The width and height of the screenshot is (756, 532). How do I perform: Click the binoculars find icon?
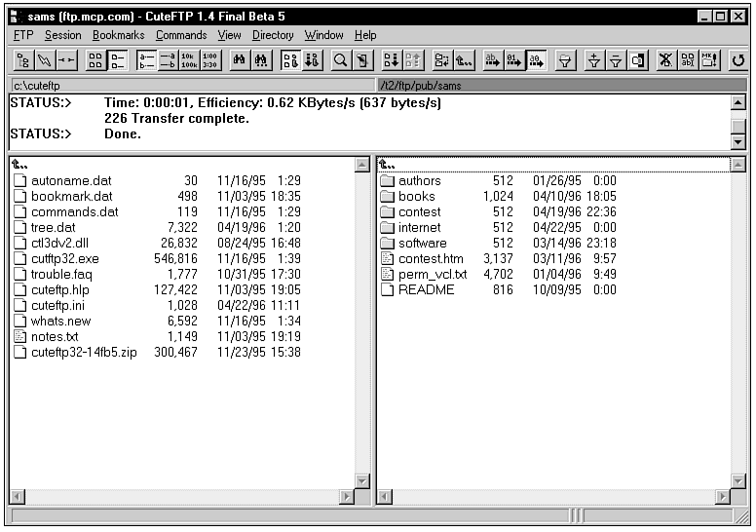click(x=239, y=60)
